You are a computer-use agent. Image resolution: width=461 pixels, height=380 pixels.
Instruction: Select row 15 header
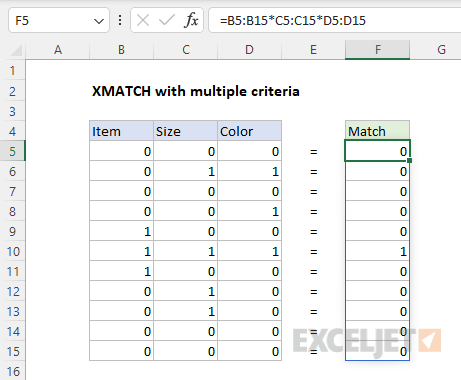point(13,351)
